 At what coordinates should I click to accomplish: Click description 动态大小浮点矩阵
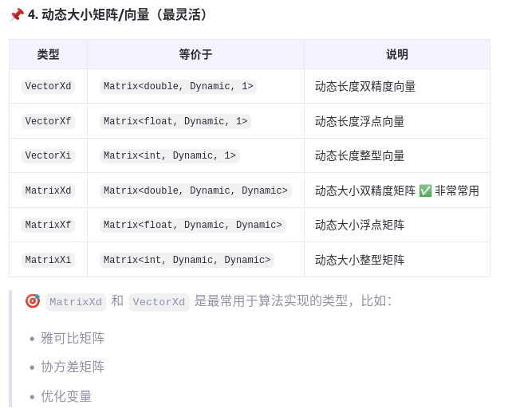[360, 226]
